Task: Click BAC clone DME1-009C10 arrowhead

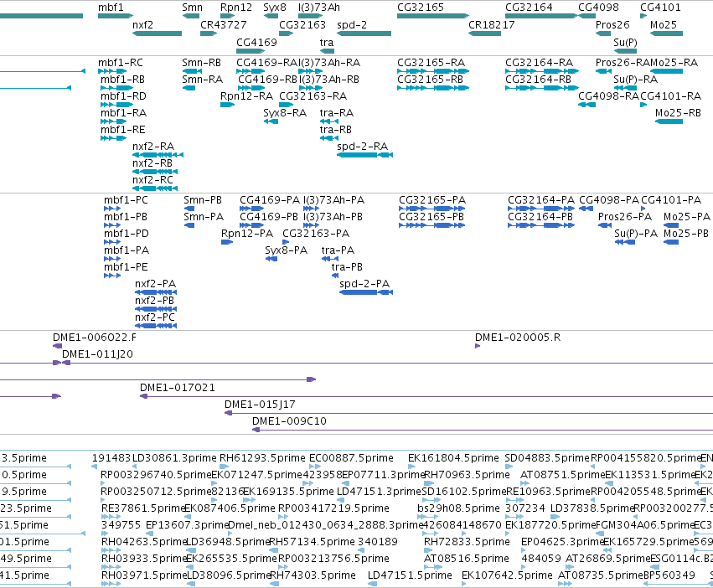Action: coord(256,430)
